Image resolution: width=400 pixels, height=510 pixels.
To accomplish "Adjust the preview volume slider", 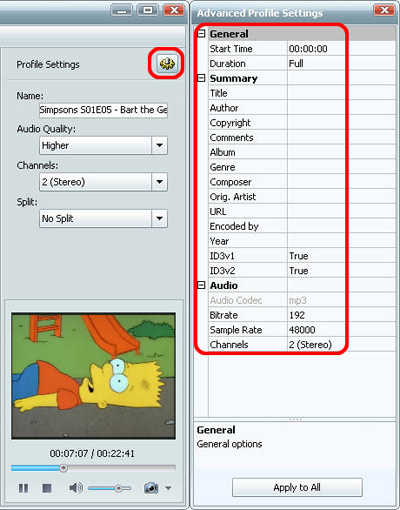I will [x=110, y=488].
